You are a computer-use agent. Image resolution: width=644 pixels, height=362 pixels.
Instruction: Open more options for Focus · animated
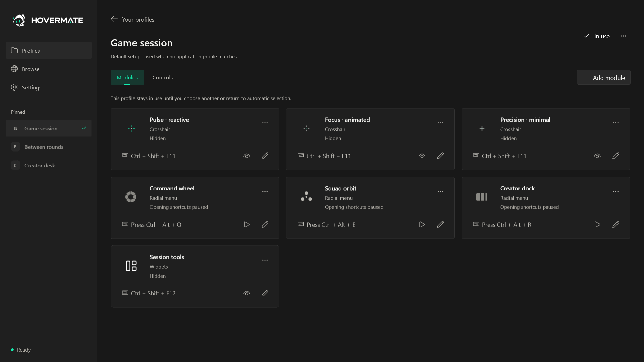(x=440, y=123)
